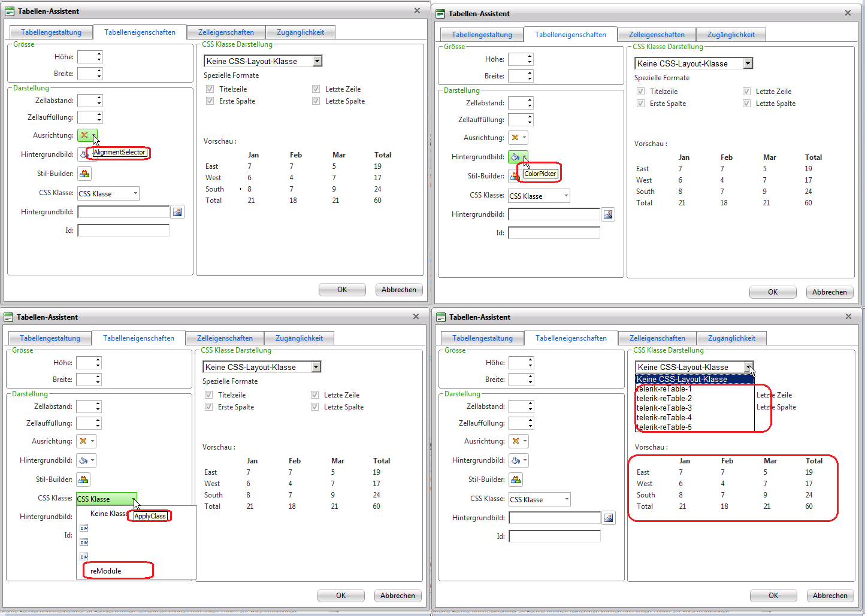The height and width of the screenshot is (616, 865).
Task: Toggle the Titelzeile checkbox in top-left dialog
Action: click(210, 89)
